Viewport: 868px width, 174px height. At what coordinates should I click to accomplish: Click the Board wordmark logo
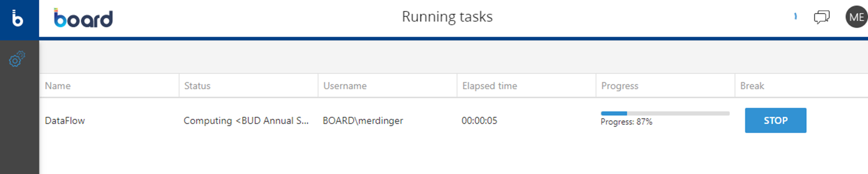(x=83, y=18)
